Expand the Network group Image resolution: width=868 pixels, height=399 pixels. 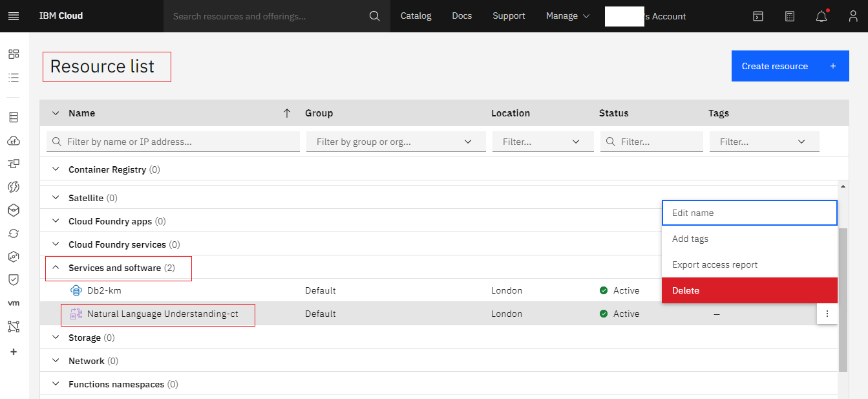click(x=56, y=361)
